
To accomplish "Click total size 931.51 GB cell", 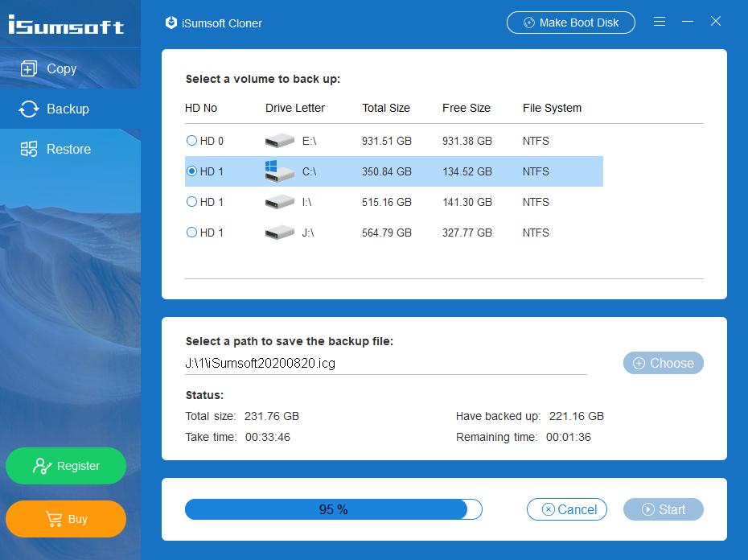I will pos(386,141).
